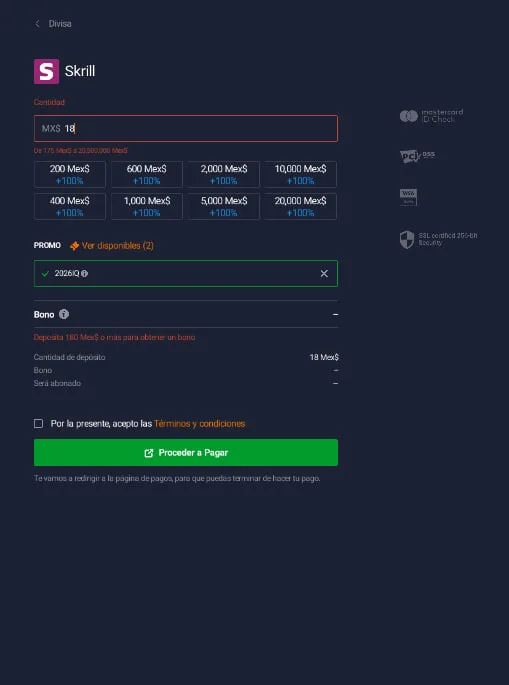The image size is (509, 685).
Task: Go back using the Divisa arrow
Action: [37, 24]
